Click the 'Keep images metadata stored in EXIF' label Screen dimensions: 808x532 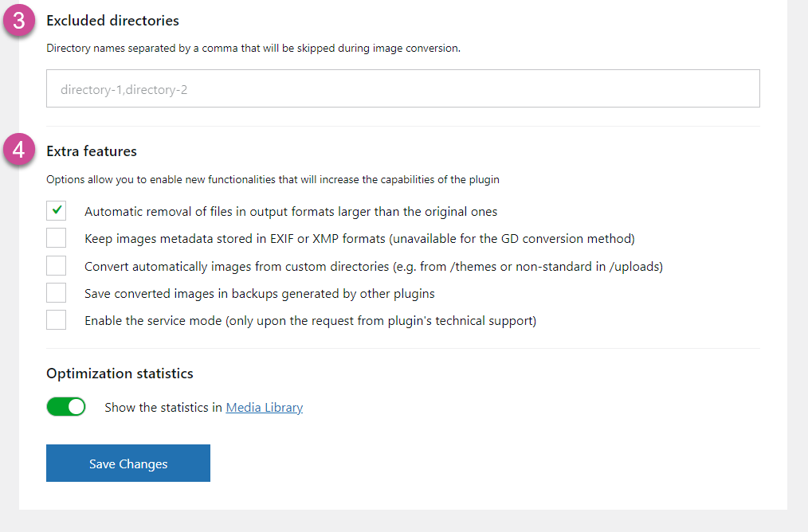[x=359, y=239]
